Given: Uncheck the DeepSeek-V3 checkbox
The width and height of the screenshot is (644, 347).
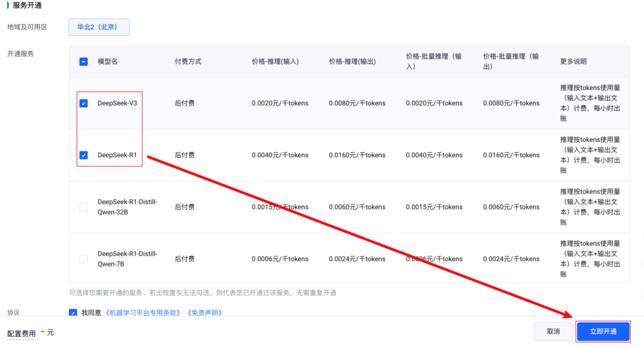Looking at the screenshot, I should [84, 103].
